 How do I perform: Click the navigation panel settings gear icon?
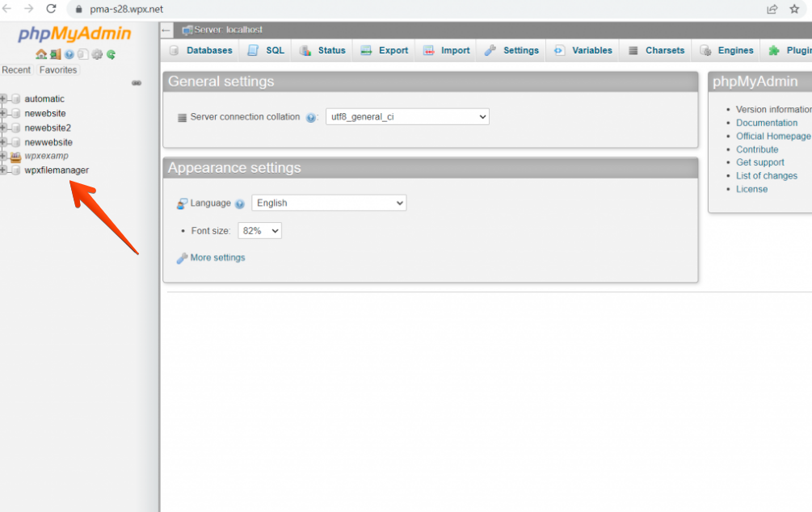pyautogui.click(x=97, y=55)
